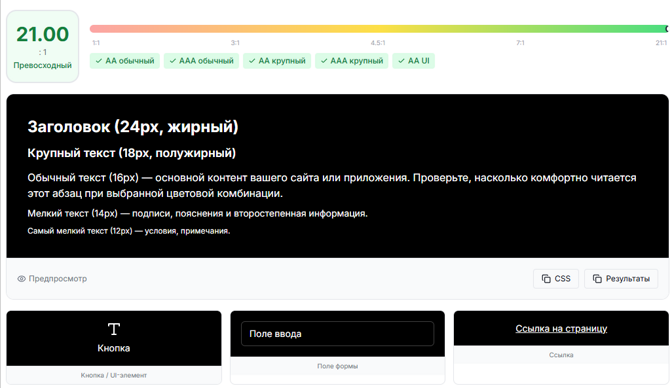Click the Предпросмотр label

58,279
